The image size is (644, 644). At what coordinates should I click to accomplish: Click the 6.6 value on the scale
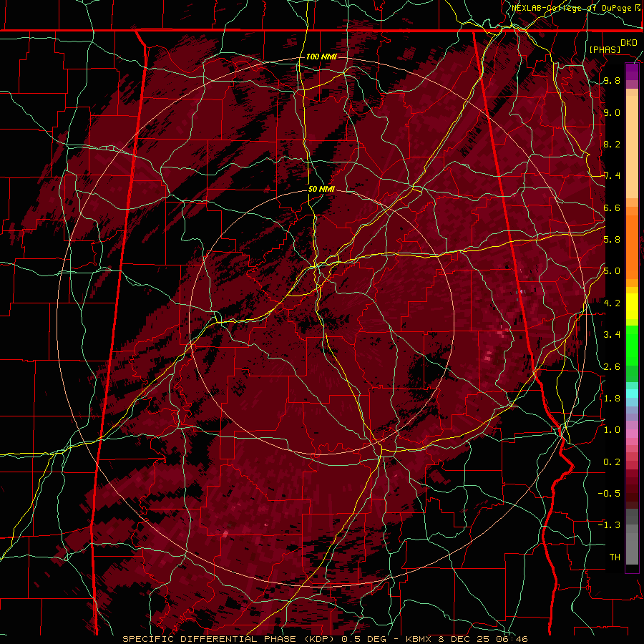pyautogui.click(x=612, y=208)
